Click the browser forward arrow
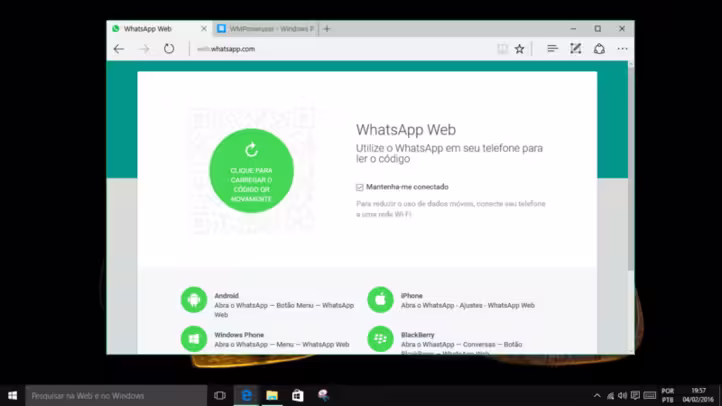The height and width of the screenshot is (406, 722). [144, 49]
